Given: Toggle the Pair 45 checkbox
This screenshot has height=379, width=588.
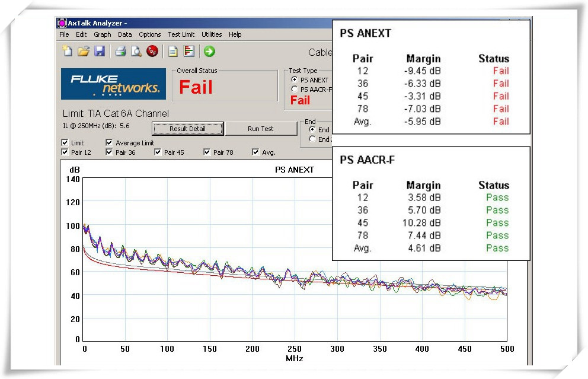Looking at the screenshot, I should point(158,152).
